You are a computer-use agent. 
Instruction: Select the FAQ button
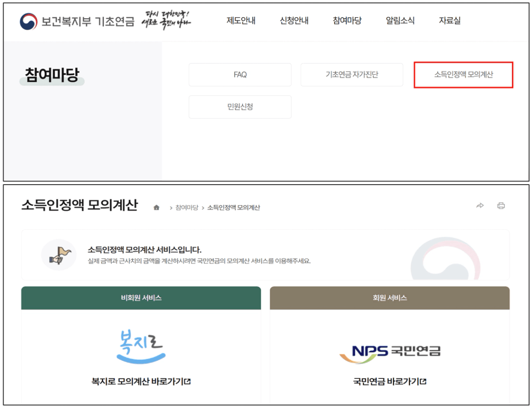coord(240,75)
